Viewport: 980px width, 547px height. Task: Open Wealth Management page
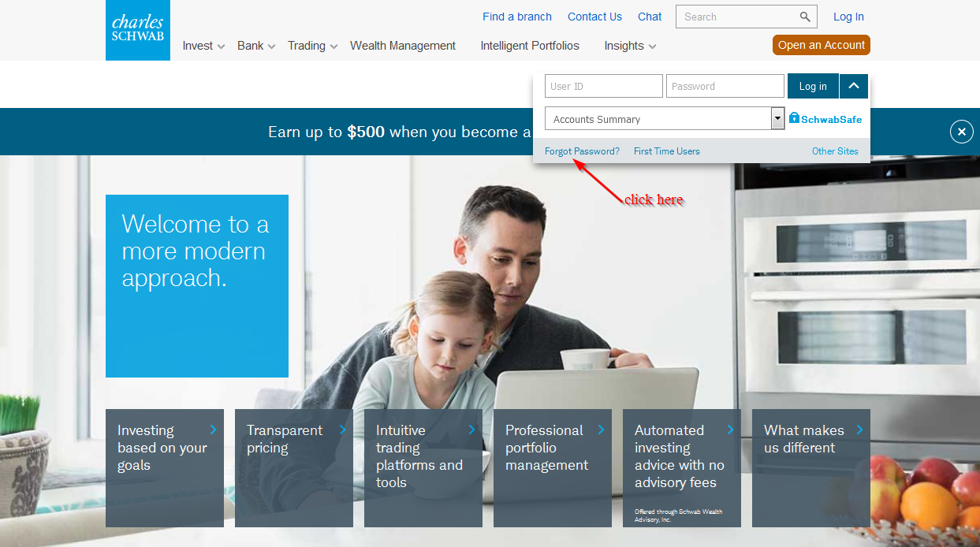[x=403, y=46]
